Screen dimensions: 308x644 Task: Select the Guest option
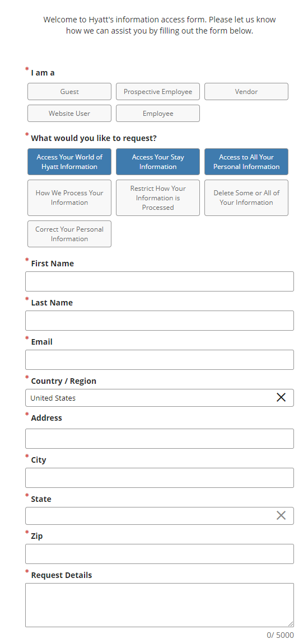69,92
